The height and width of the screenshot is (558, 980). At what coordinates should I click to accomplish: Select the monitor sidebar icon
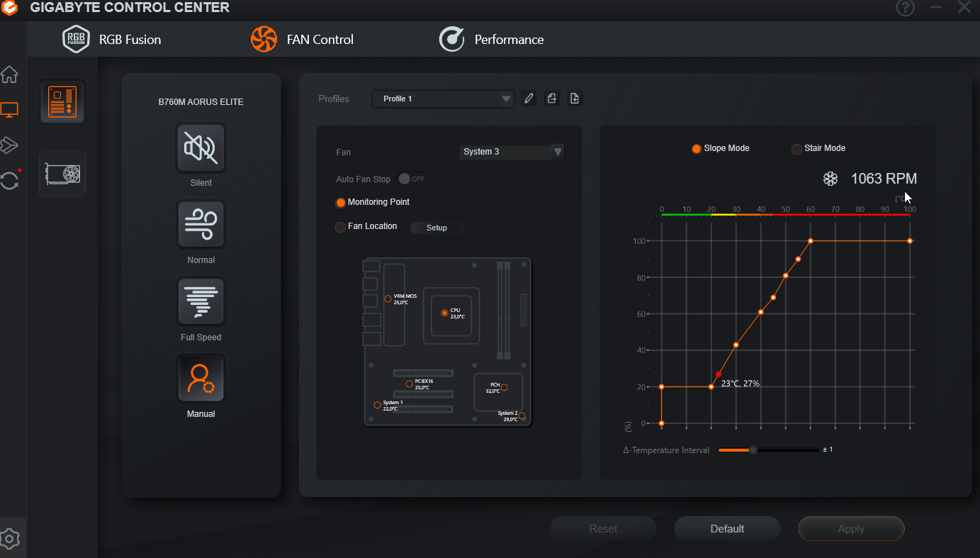pos(9,110)
